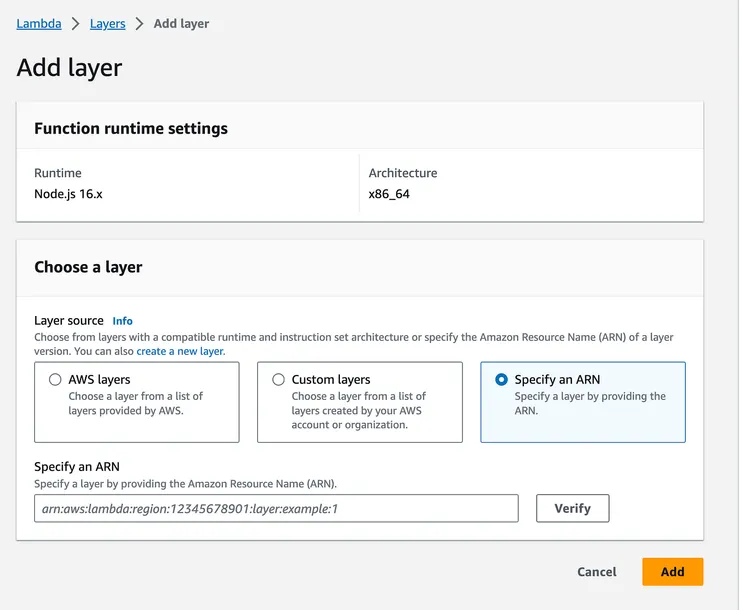
Task: Go to the Lambda breadcrumb link
Action: (x=39, y=23)
